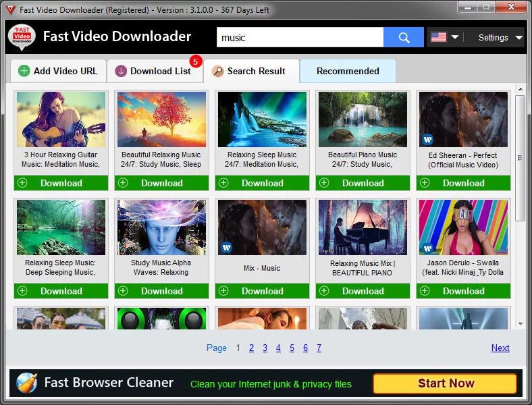Click 'Clean your Internet junk & privacy files'
The image size is (532, 405).
click(x=271, y=384)
